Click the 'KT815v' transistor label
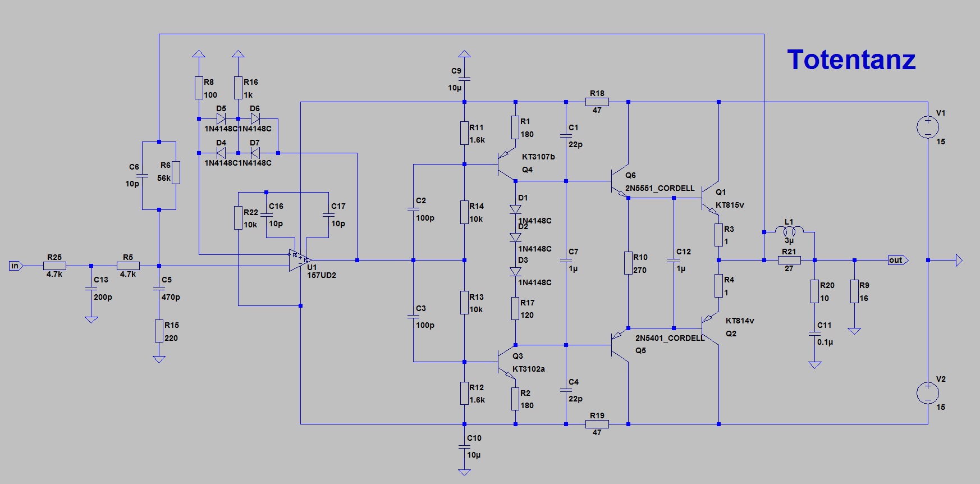Viewport: 980px width, 484px height. pos(730,205)
